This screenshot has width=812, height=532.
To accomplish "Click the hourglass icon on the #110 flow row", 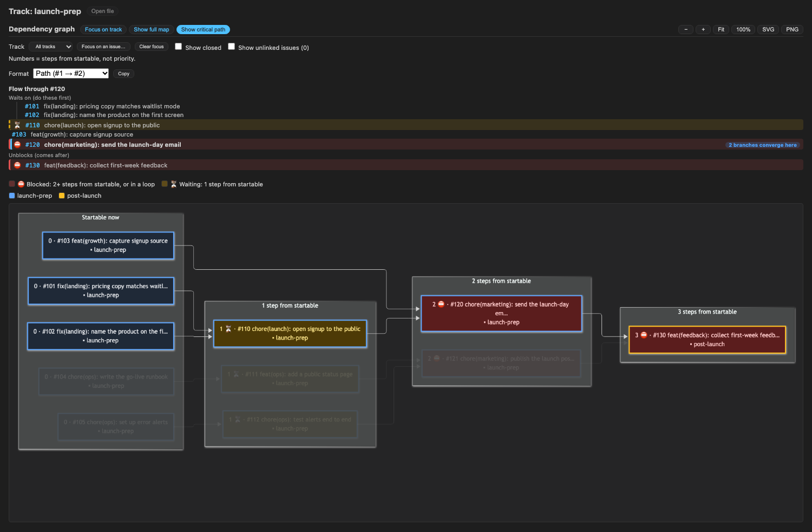I will coord(17,125).
